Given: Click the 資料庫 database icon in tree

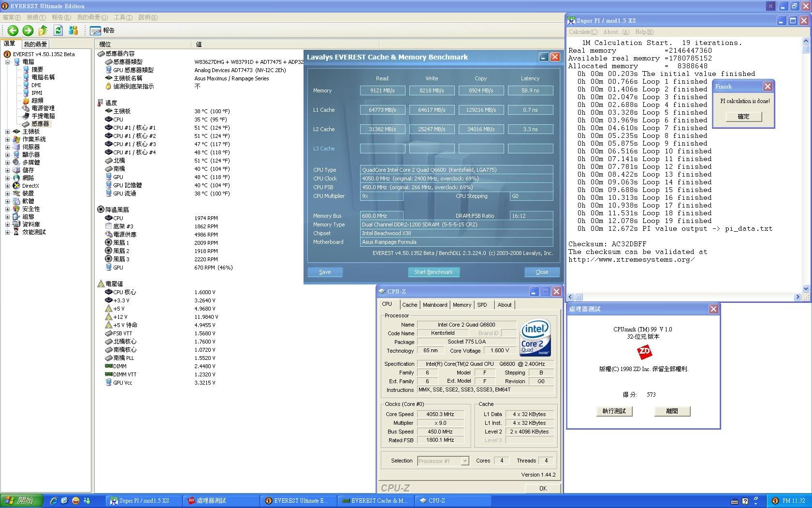Looking at the screenshot, I should click(x=16, y=224).
